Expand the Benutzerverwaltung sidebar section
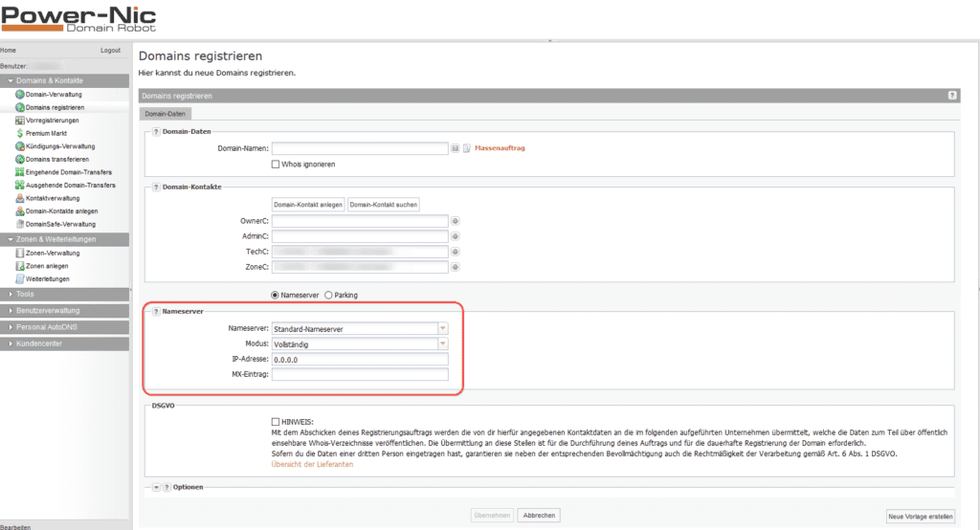This screenshot has width=980, height=530. click(64, 311)
